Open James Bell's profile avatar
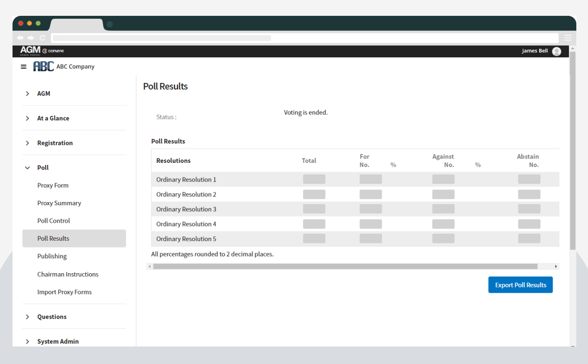The height and width of the screenshot is (364, 588). click(556, 51)
